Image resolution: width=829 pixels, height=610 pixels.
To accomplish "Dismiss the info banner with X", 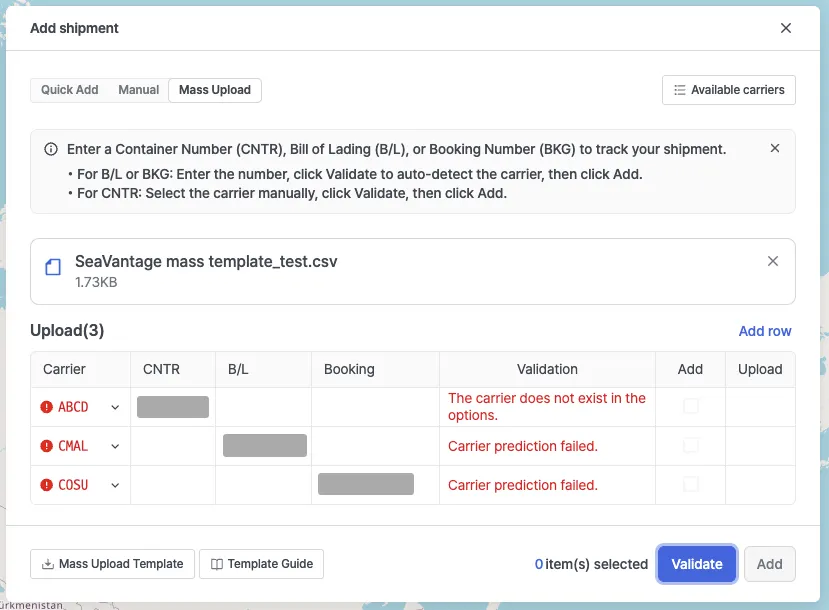I will (775, 148).
